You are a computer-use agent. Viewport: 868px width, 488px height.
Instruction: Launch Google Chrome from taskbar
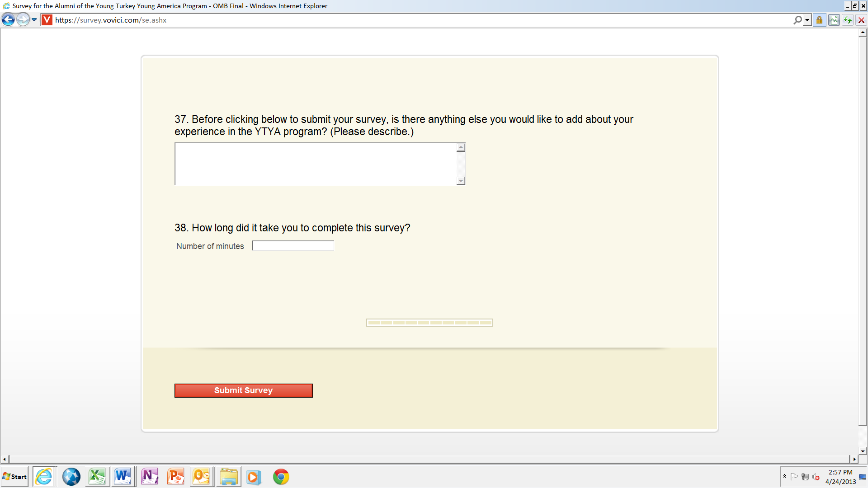click(281, 477)
